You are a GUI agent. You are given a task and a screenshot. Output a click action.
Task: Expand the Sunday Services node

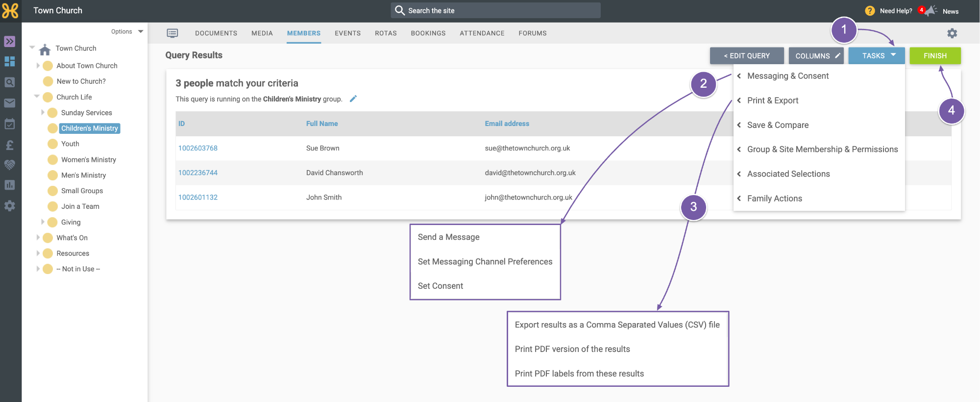click(x=43, y=112)
